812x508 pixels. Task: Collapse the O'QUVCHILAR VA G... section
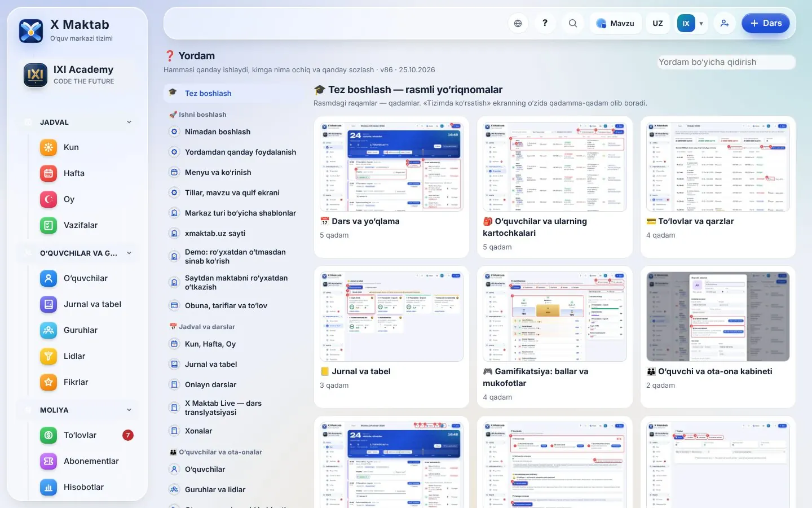coord(78,253)
